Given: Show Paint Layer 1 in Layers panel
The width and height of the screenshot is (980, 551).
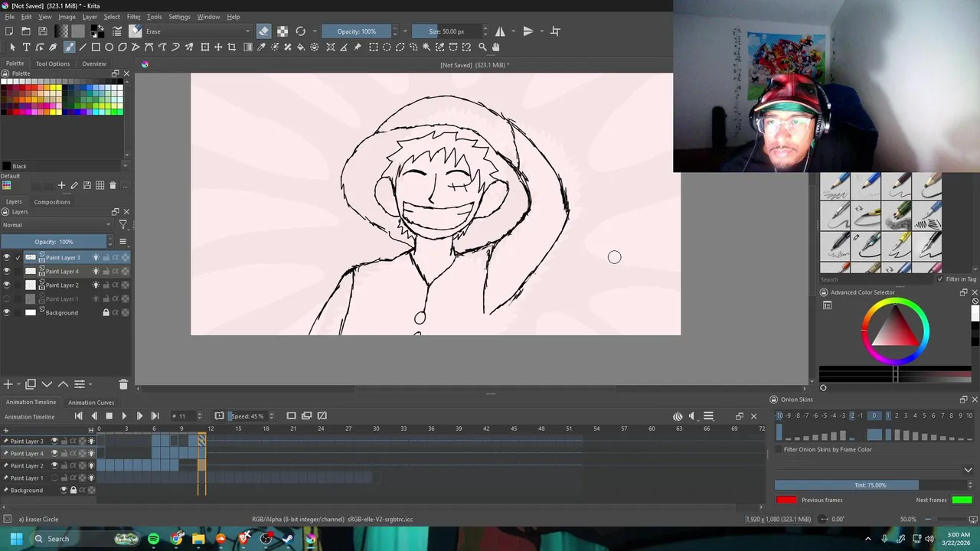Looking at the screenshot, I should point(7,299).
